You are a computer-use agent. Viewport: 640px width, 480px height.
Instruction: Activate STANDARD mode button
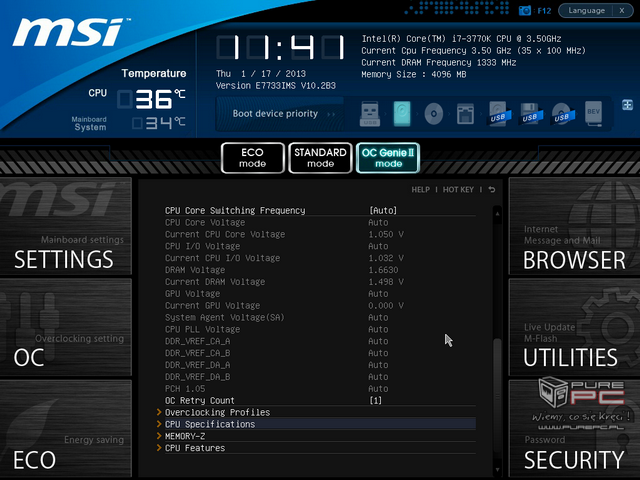pyautogui.click(x=320, y=158)
